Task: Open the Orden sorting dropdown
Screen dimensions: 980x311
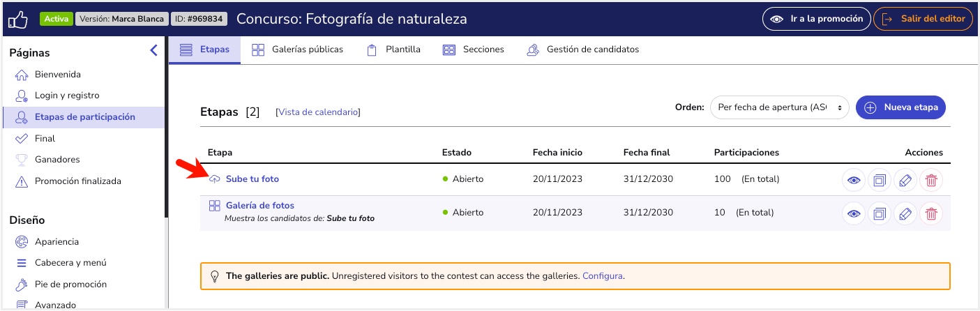Action: coord(779,108)
